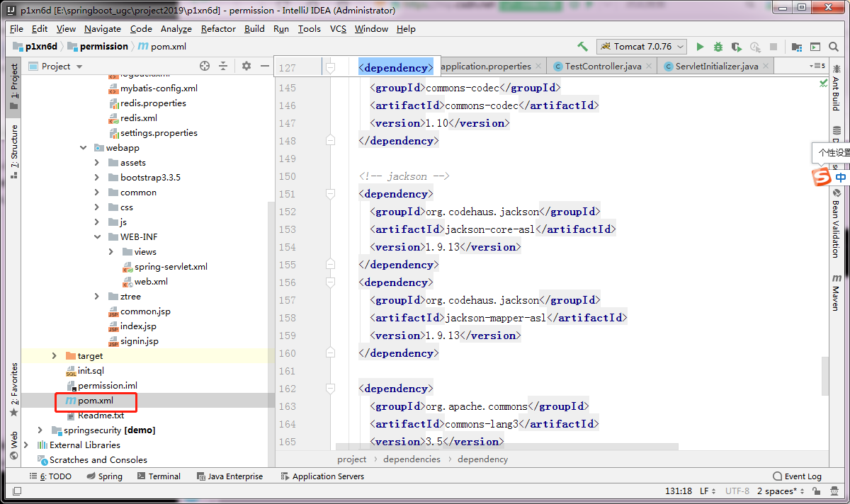Expand the views folder

[x=111, y=252]
